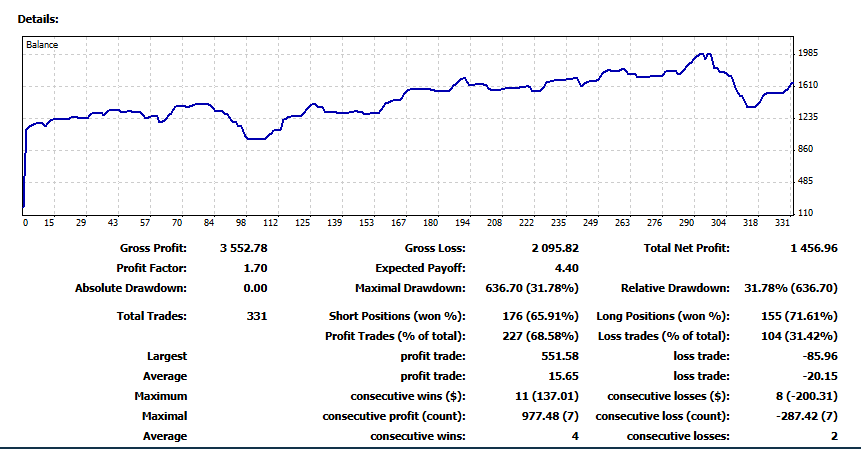Click the 1235 balance axis label

point(808,116)
